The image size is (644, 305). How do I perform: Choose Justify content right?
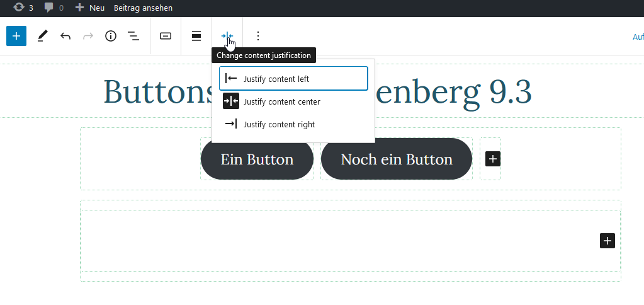[x=293, y=124]
